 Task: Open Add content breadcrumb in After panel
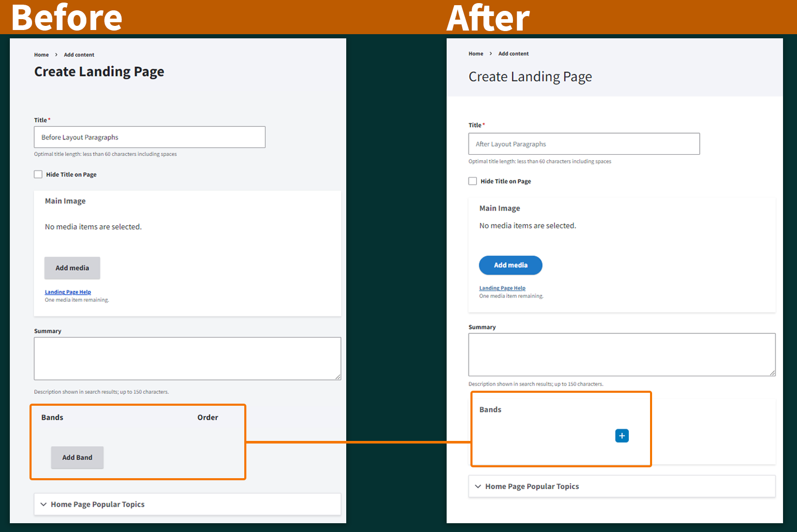pyautogui.click(x=513, y=54)
